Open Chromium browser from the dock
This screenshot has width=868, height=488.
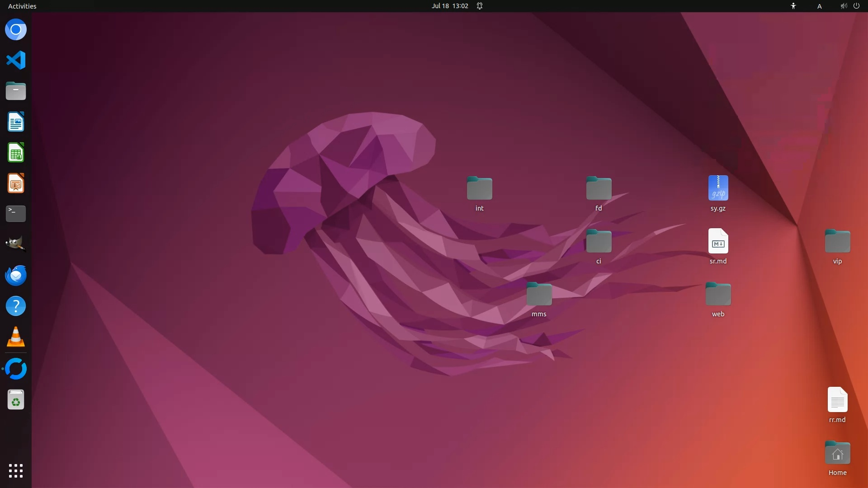16,30
